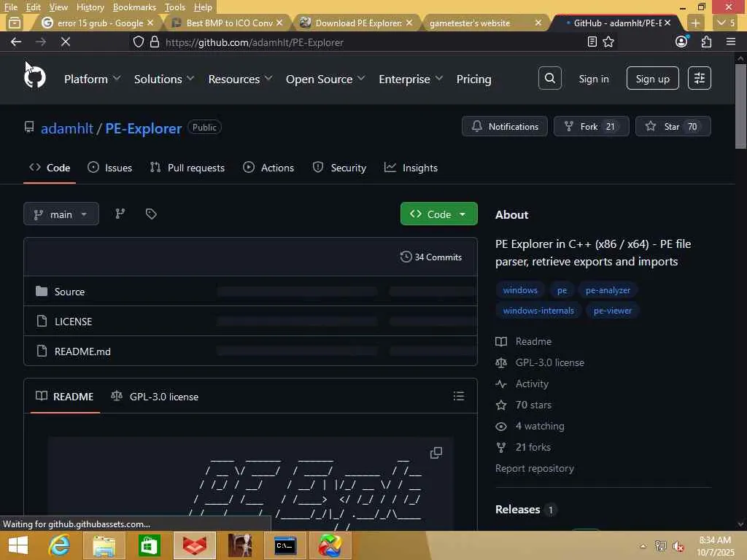This screenshot has height=560, width=747.
Task: Click the Pricing link
Action: pos(473,79)
